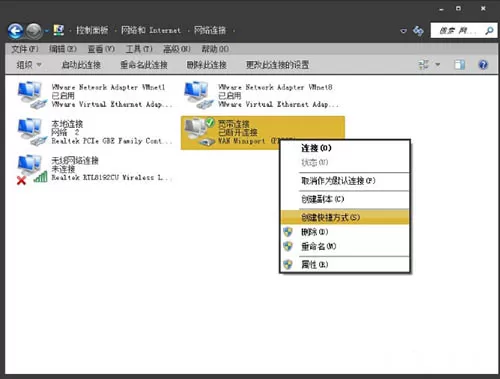The image size is (500, 379).
Task: Maximize the Network Connections window
Action: [x=459, y=9]
